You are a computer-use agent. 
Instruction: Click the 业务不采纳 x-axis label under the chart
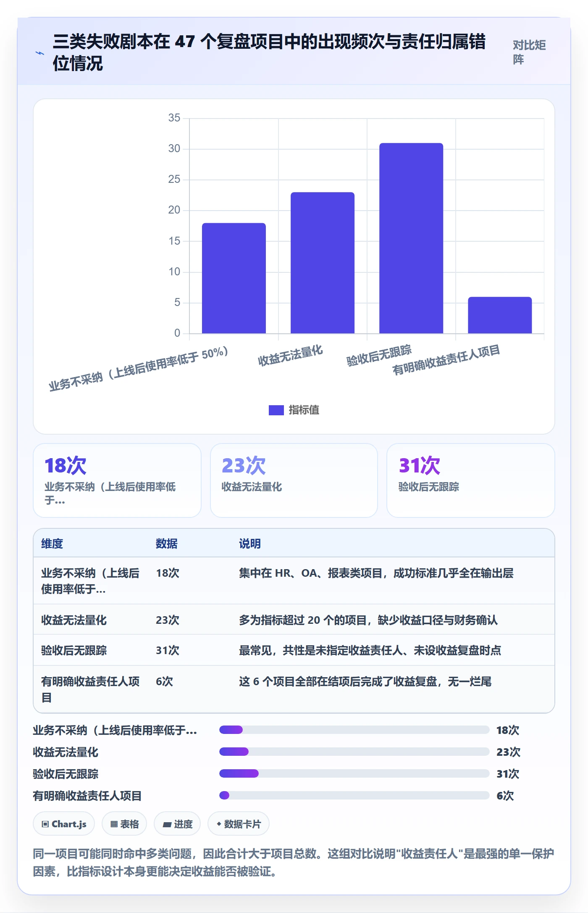[x=139, y=369]
